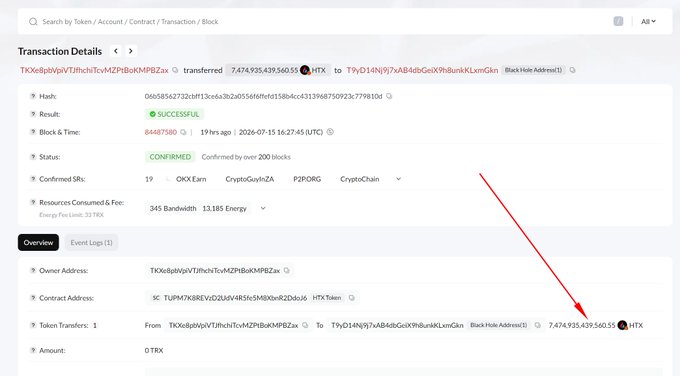Open the TUPM7K8 contract address
The width and height of the screenshot is (680, 376).
(x=235, y=298)
